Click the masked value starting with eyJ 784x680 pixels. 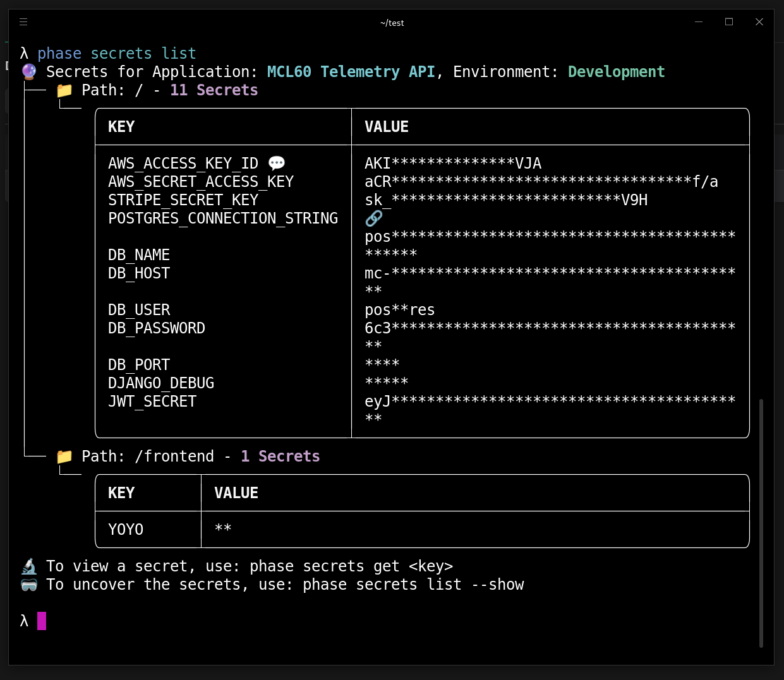click(x=550, y=410)
